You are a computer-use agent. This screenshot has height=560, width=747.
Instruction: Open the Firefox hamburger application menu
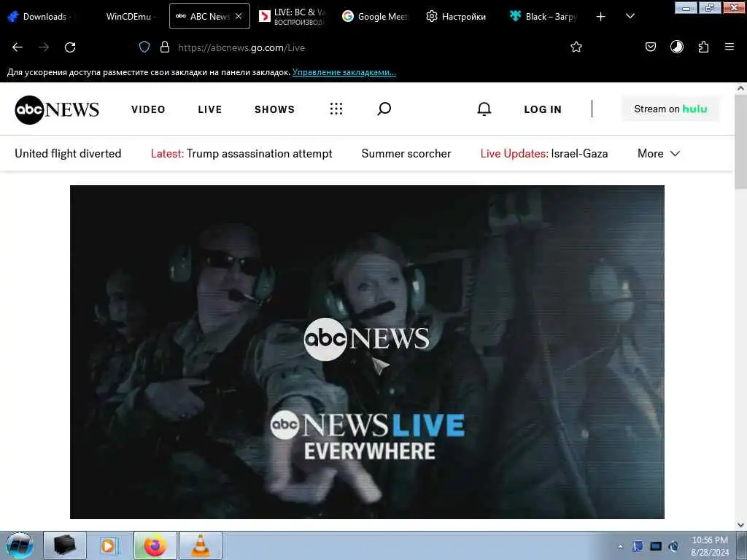point(729,47)
